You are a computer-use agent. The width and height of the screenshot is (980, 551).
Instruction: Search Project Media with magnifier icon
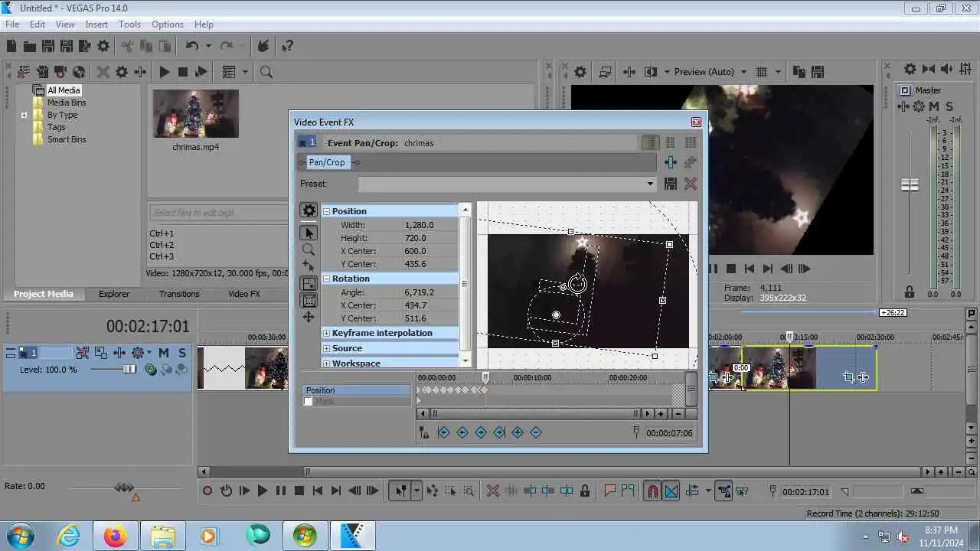(266, 72)
